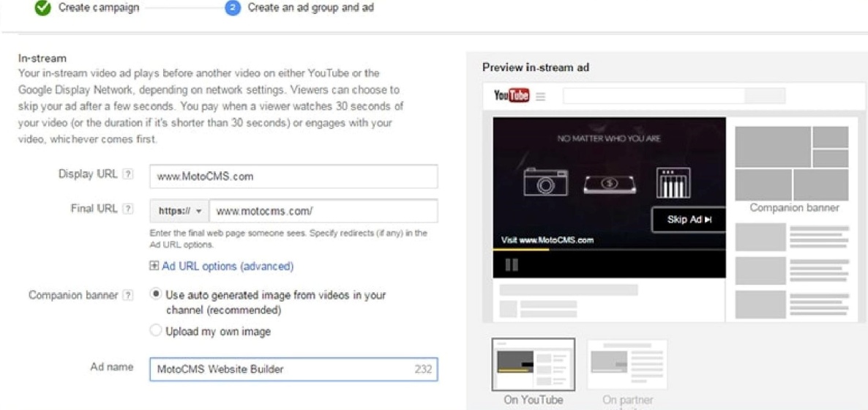Image resolution: width=868 pixels, height=410 pixels.
Task: Click the Final URL help icon
Action: click(128, 209)
